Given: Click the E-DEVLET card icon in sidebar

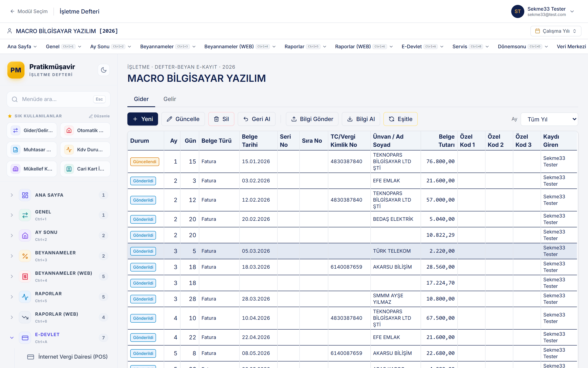Looking at the screenshot, I should coord(25,338).
